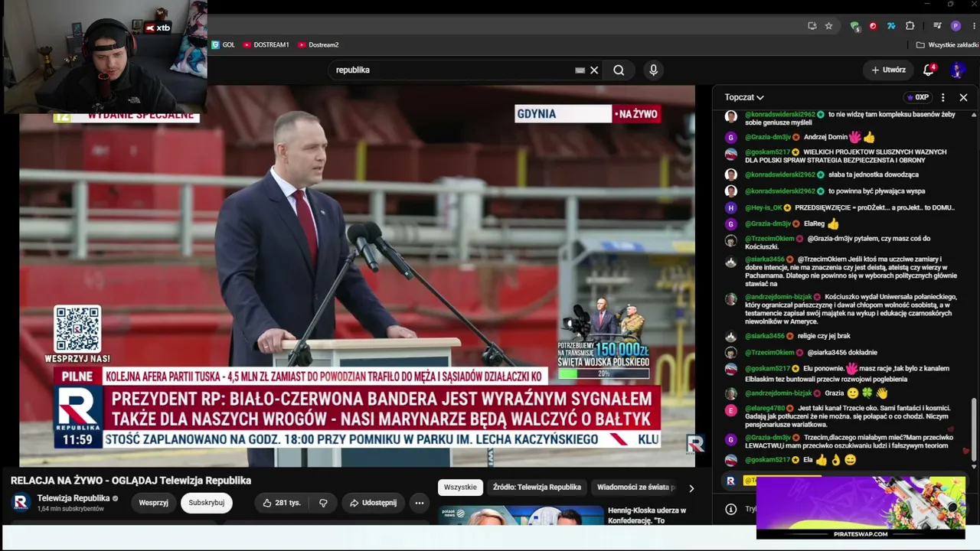Open the purple P browser profile
The height and width of the screenshot is (551, 980).
pyautogui.click(x=955, y=26)
